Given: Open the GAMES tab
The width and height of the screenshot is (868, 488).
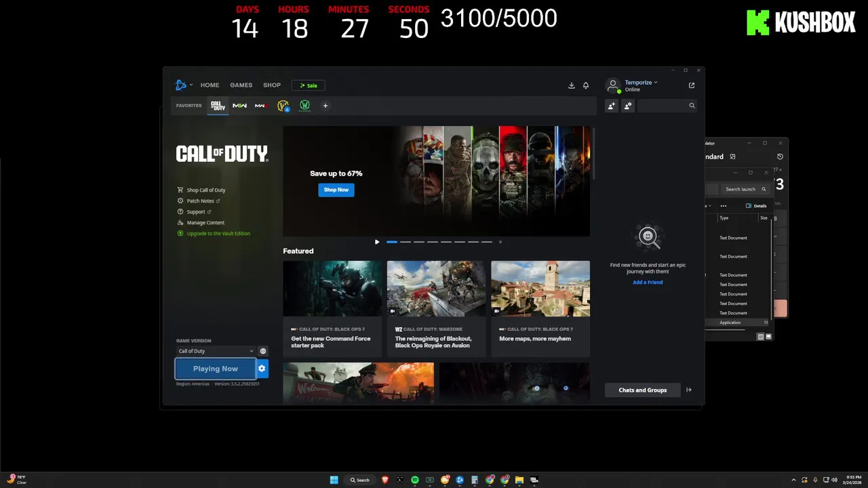Looking at the screenshot, I should pos(241,85).
